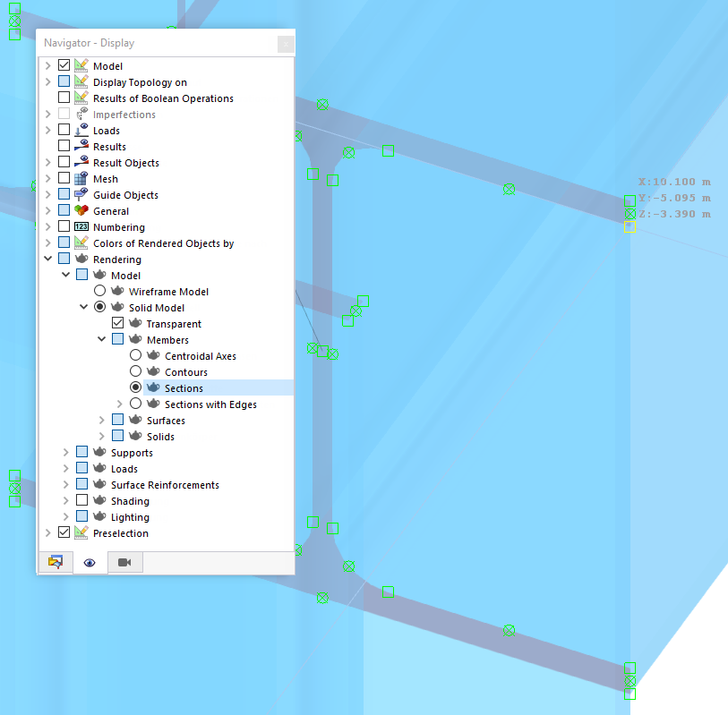
Task: Expand the Supports tree node
Action: click(x=64, y=452)
